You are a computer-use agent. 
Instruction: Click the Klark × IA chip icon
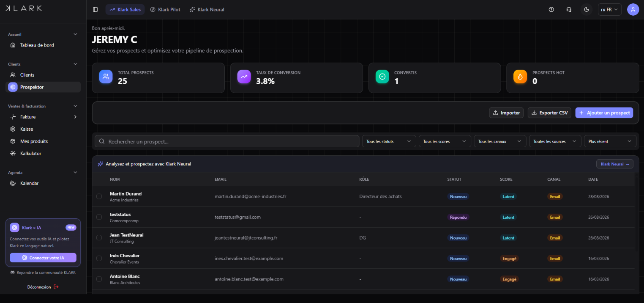click(14, 228)
